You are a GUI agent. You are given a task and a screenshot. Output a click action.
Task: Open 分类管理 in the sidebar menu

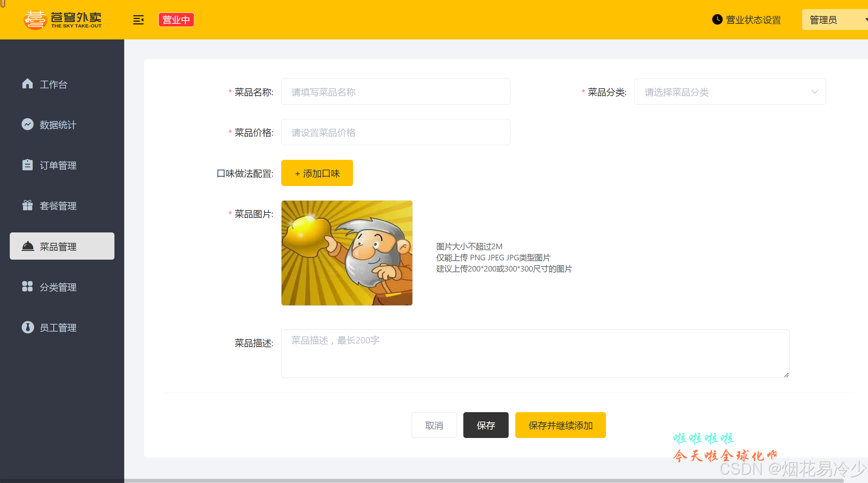58,287
